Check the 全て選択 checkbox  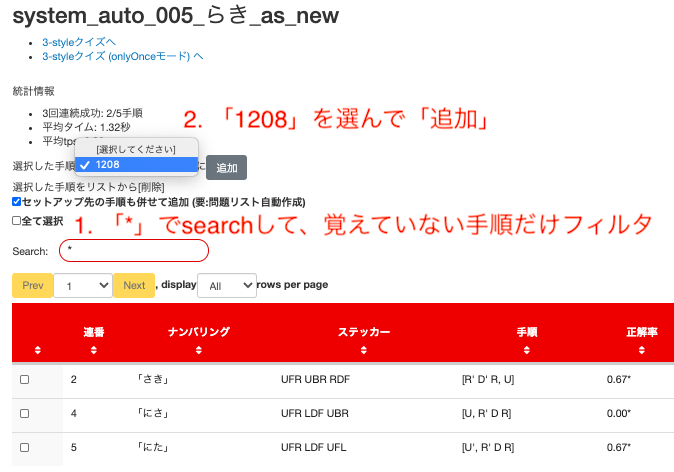coord(16,221)
